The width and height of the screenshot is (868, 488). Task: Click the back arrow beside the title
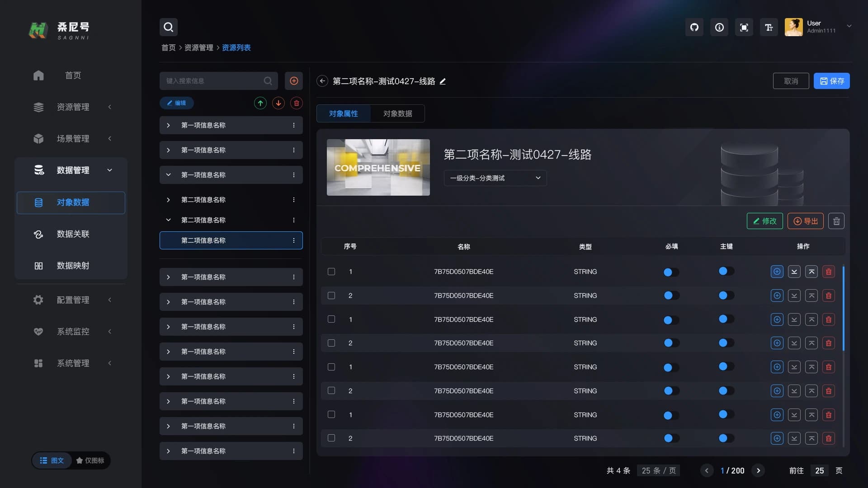[322, 81]
